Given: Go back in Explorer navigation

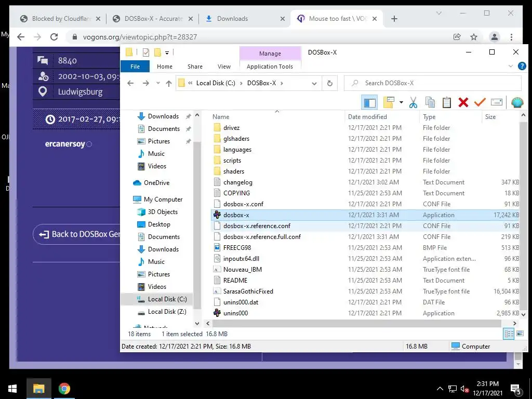Looking at the screenshot, I should pos(130,83).
